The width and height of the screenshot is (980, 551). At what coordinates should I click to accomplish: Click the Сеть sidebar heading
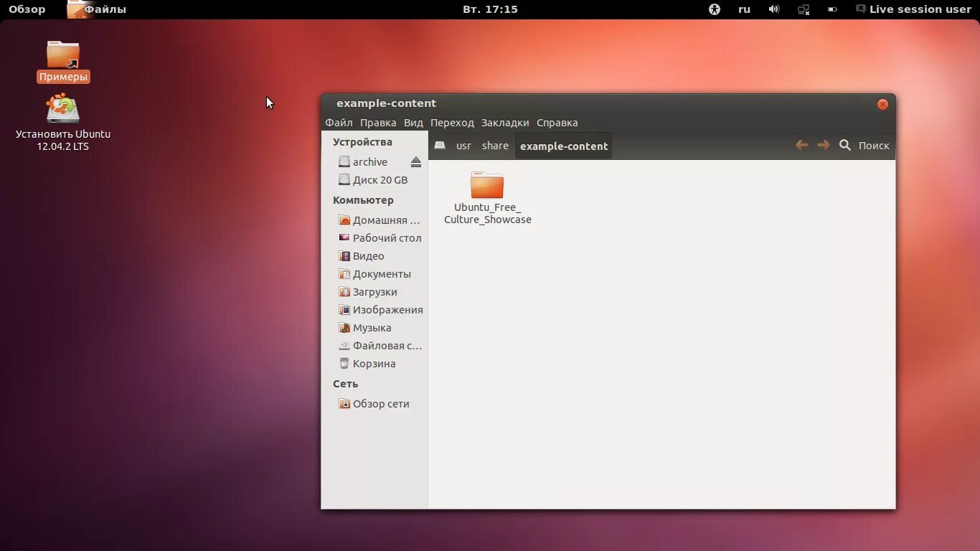pos(345,384)
